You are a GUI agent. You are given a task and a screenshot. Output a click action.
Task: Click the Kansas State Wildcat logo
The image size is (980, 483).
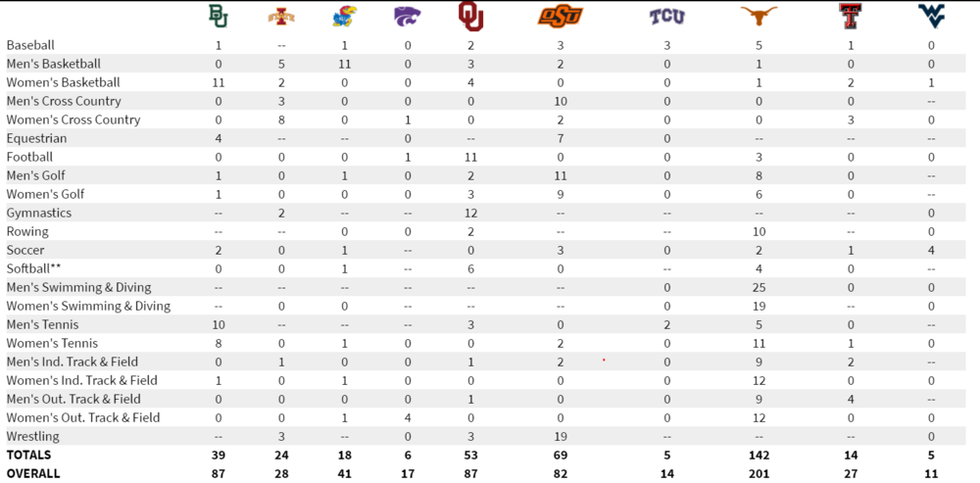tap(410, 16)
